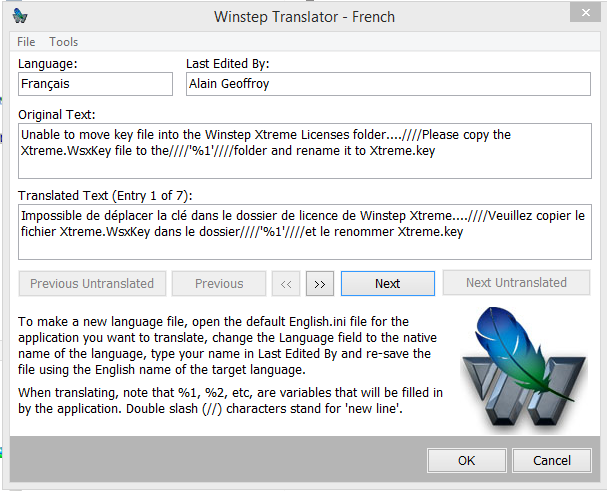Screen dimensions: 607x491
Task: Open the File menu
Action: [26, 42]
